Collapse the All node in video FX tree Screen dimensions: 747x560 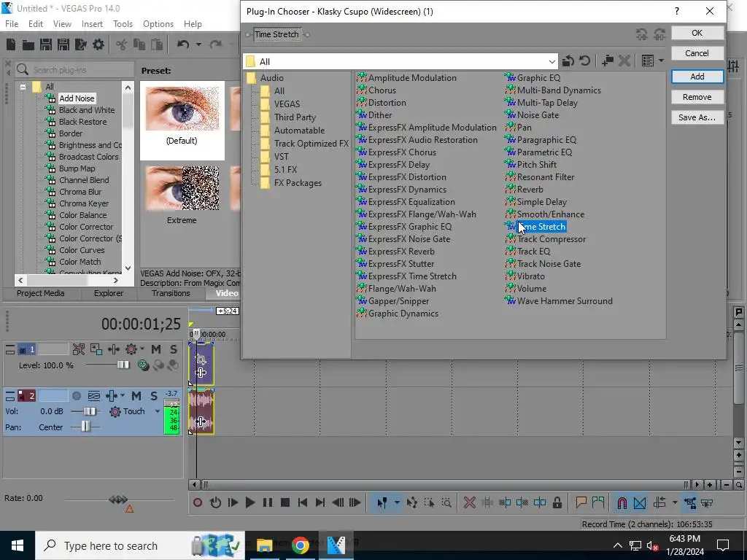(23, 87)
